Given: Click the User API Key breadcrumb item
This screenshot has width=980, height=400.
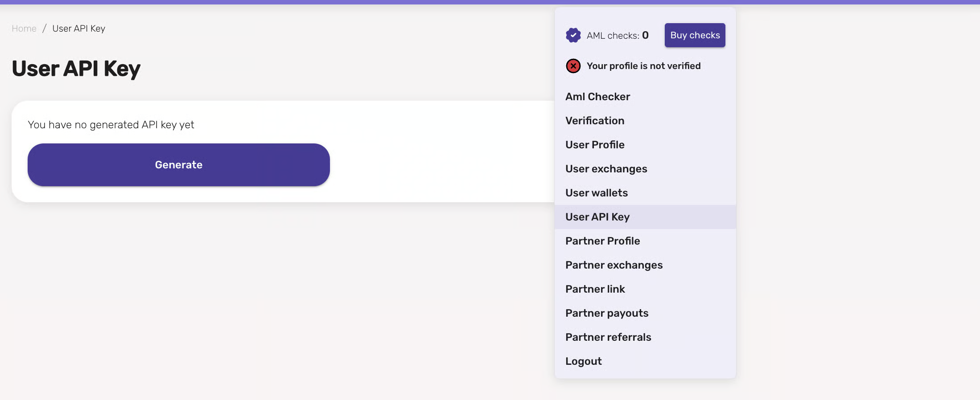Looking at the screenshot, I should coord(79,29).
